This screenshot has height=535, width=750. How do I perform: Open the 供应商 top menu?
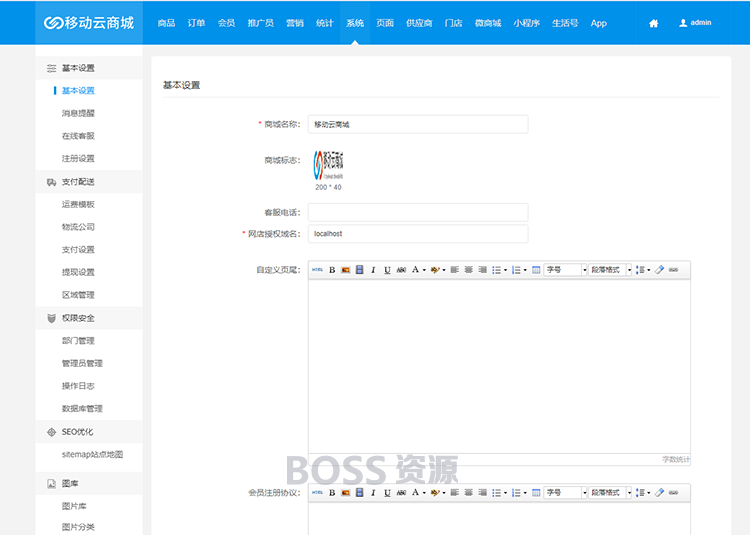tap(419, 23)
